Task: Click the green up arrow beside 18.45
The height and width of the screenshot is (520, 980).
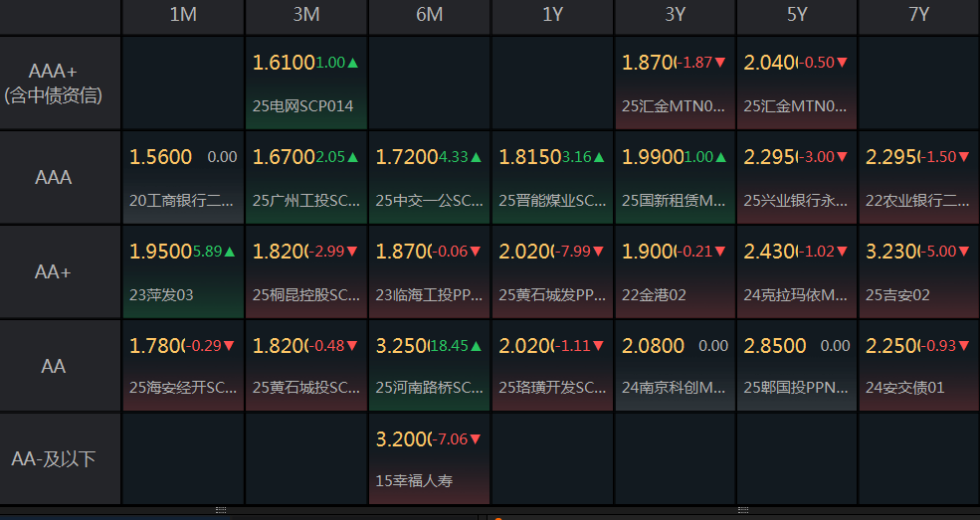Action: click(x=476, y=346)
